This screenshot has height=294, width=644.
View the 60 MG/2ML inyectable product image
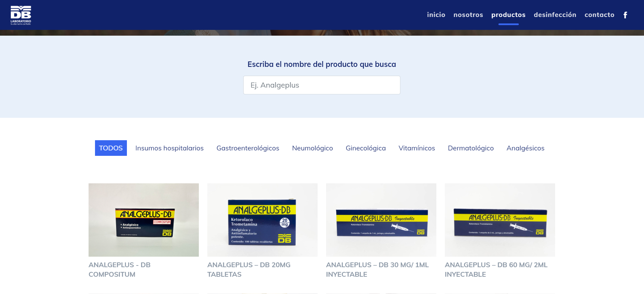500,220
